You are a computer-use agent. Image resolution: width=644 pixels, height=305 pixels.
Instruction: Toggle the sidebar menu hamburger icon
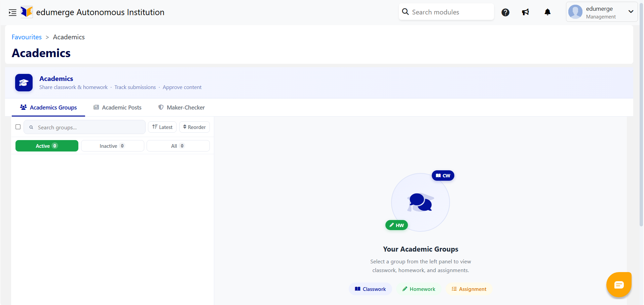(12, 13)
